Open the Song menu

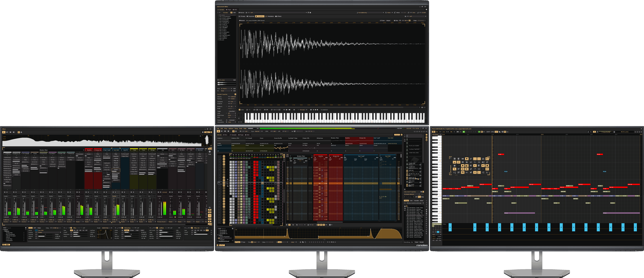236,128
